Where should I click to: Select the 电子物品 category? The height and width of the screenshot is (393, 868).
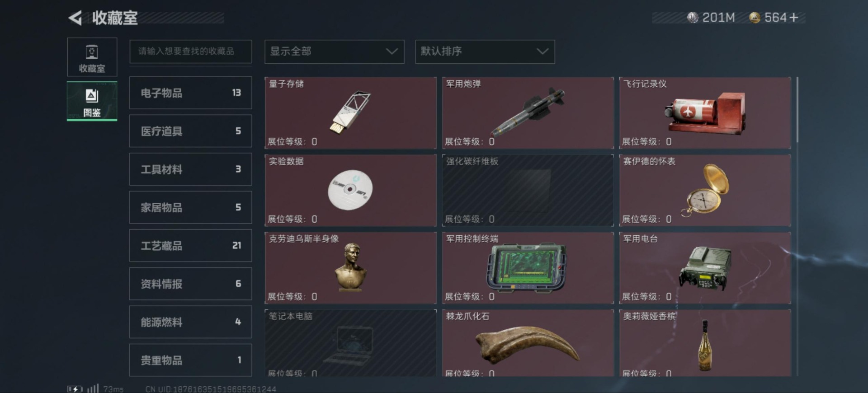point(190,93)
